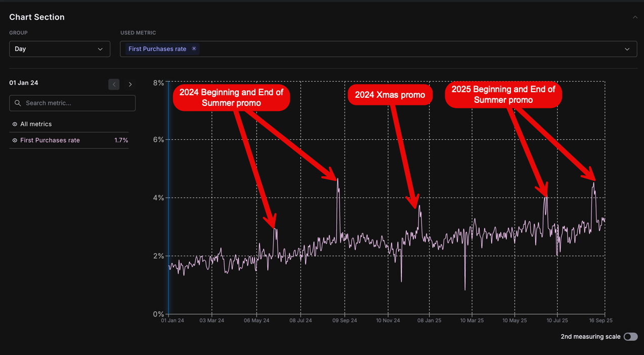
Task: Remove the First Purchases rate chip
Action: (x=194, y=49)
